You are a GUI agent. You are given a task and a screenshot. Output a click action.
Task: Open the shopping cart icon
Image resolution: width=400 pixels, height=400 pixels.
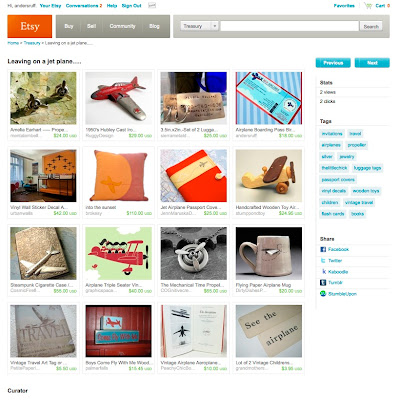click(x=368, y=6)
